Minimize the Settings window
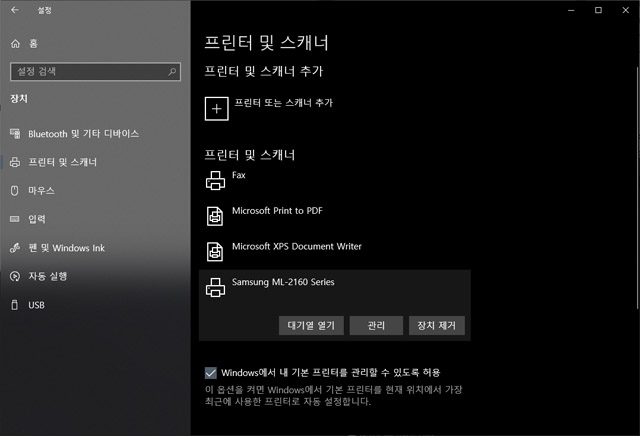This screenshot has height=436, width=640. point(571,10)
